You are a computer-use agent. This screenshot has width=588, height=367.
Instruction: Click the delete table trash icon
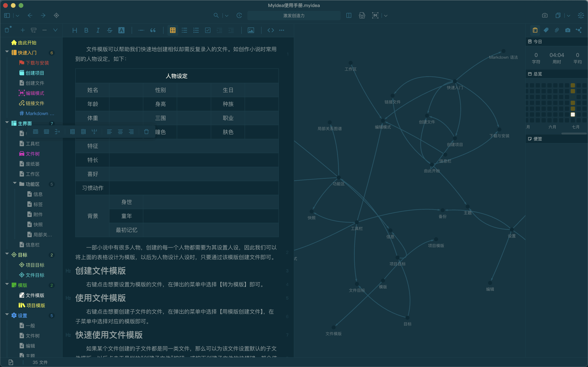point(146,132)
